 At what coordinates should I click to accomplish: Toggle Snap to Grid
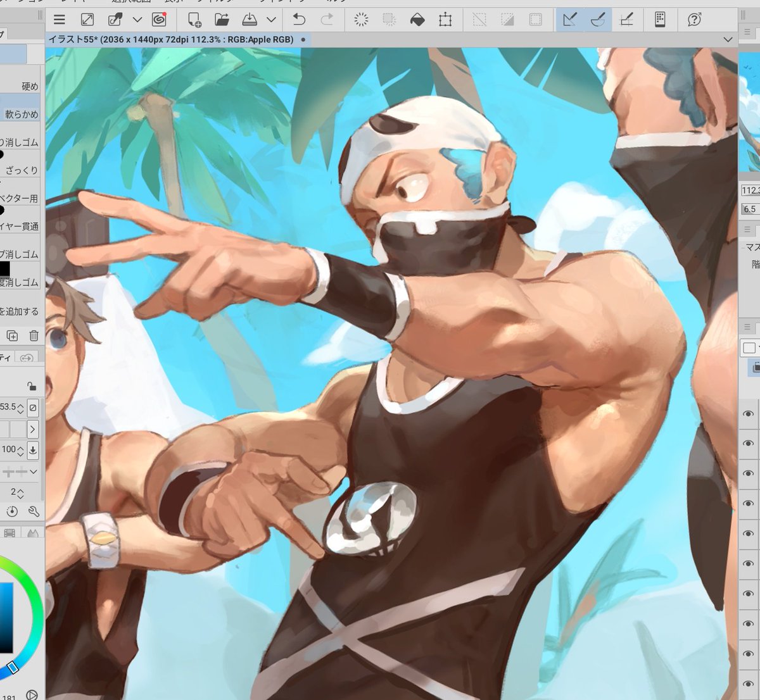(626, 20)
